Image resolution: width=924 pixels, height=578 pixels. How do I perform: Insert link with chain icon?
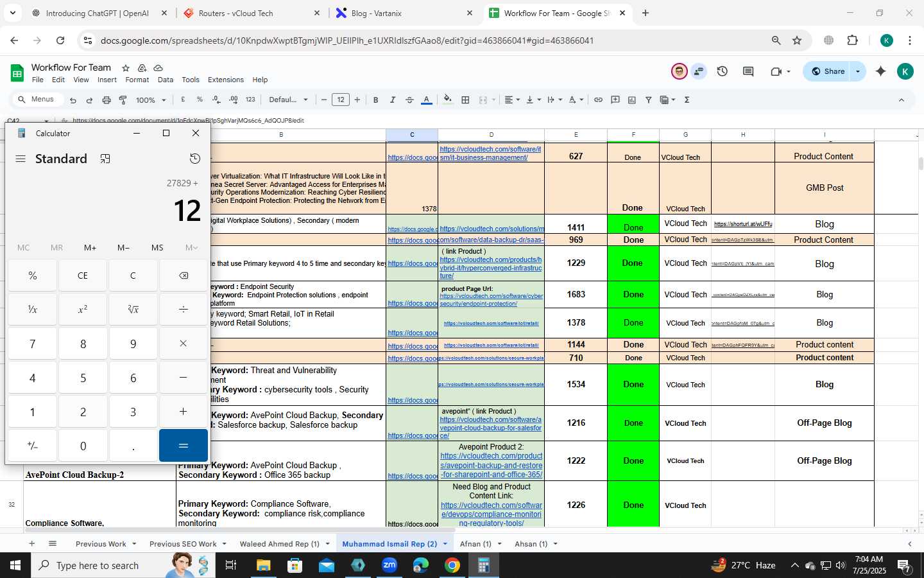click(598, 100)
